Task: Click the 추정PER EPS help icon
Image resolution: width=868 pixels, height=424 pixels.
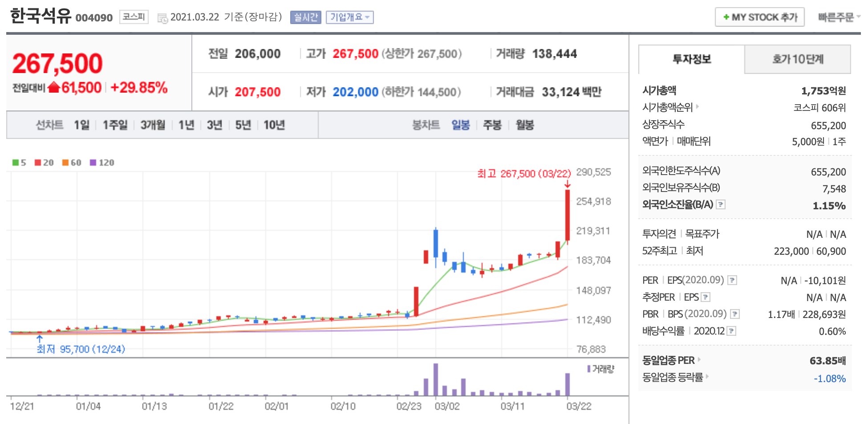Action: 706,297
